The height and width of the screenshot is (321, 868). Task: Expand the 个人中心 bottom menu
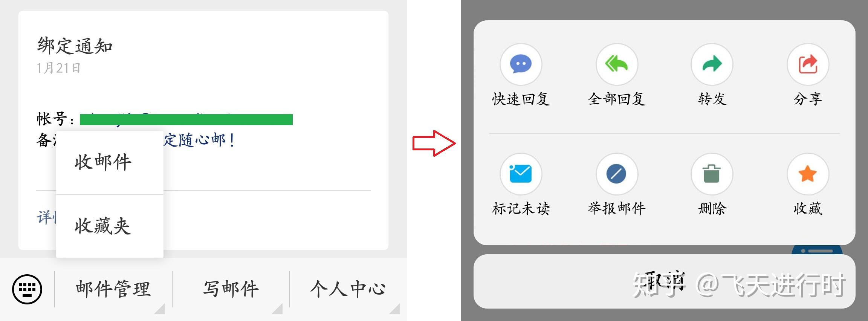[x=348, y=289]
